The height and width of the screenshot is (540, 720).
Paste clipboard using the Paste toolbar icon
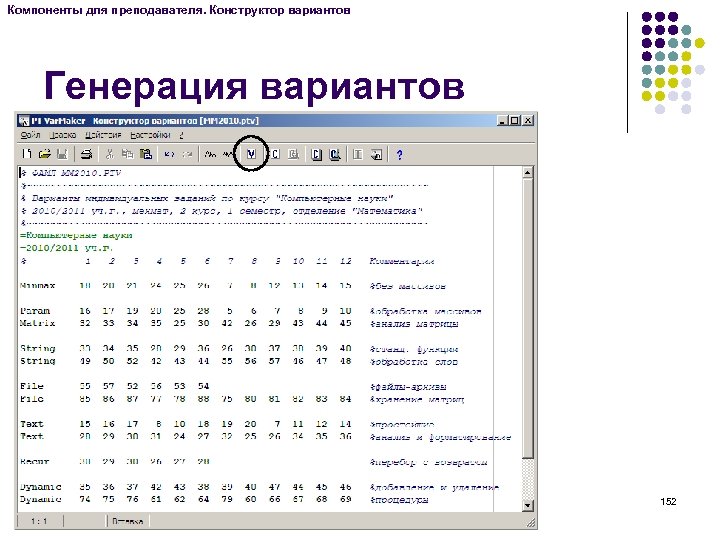[146, 154]
